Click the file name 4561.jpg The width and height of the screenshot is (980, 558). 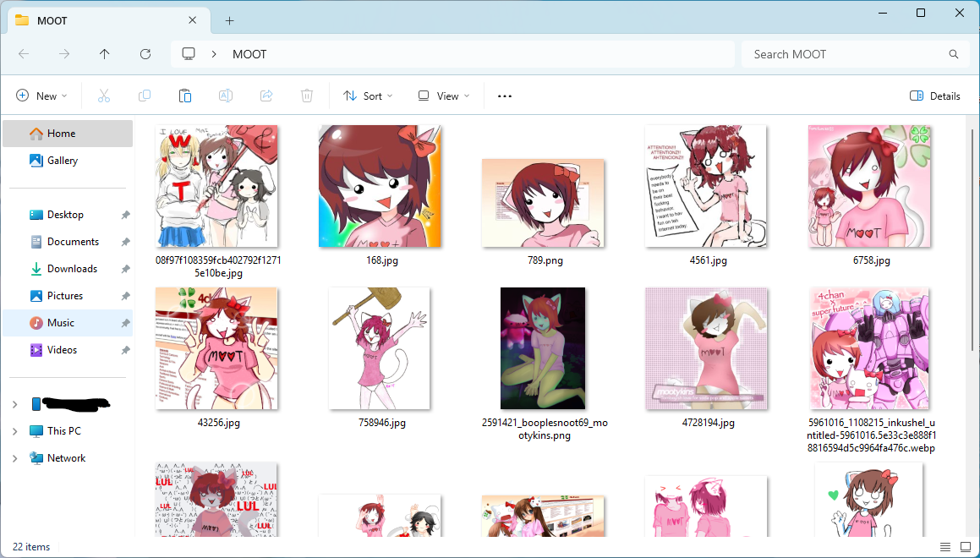[x=708, y=260]
